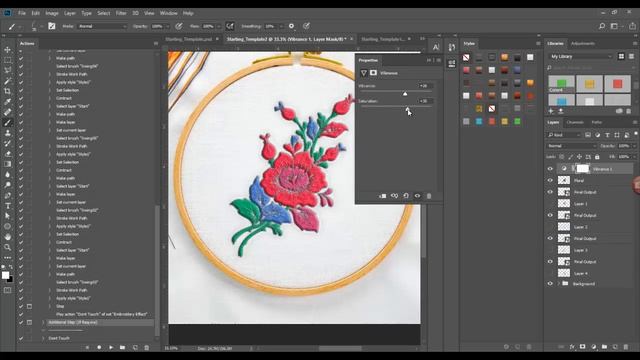Click the Record button in Actions panel

coord(99,347)
